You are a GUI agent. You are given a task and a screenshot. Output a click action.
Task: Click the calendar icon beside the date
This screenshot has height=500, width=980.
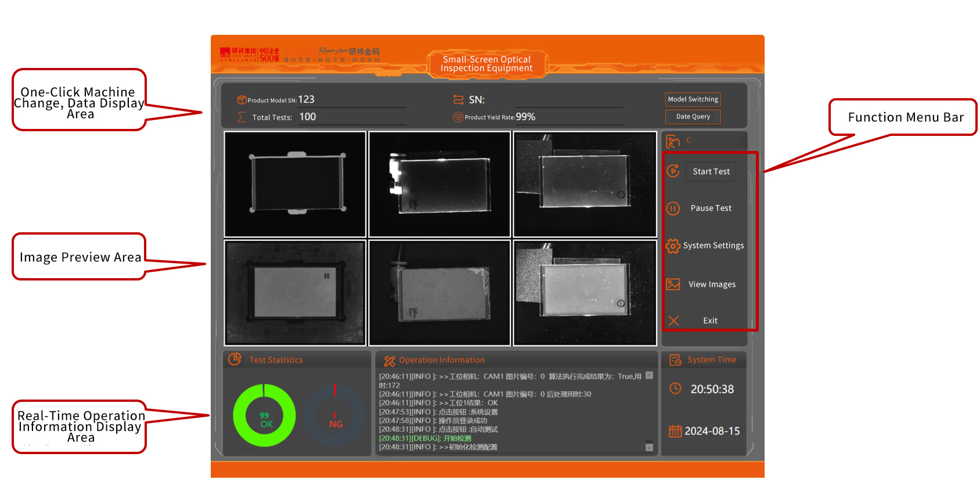click(x=675, y=431)
